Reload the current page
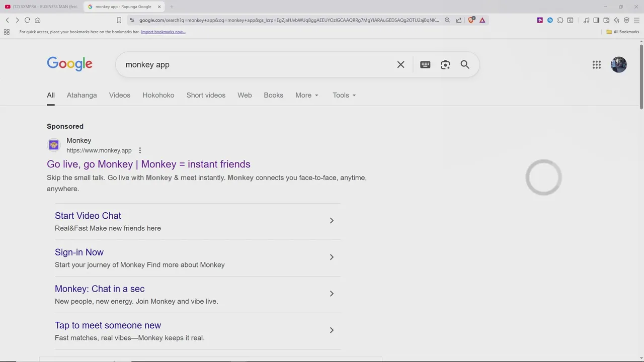Image resolution: width=644 pixels, height=362 pixels. coord(27,20)
